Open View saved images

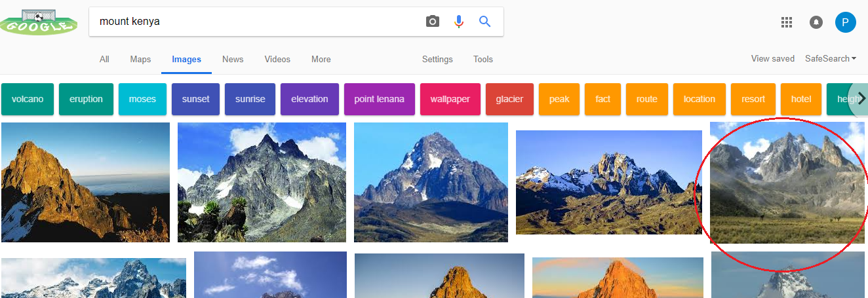773,58
